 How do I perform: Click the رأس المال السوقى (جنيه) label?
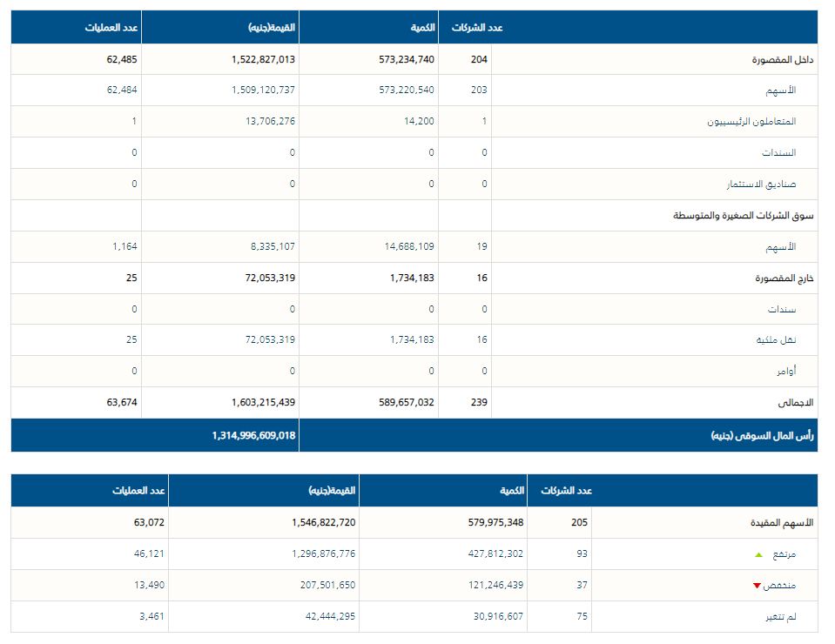(x=762, y=435)
